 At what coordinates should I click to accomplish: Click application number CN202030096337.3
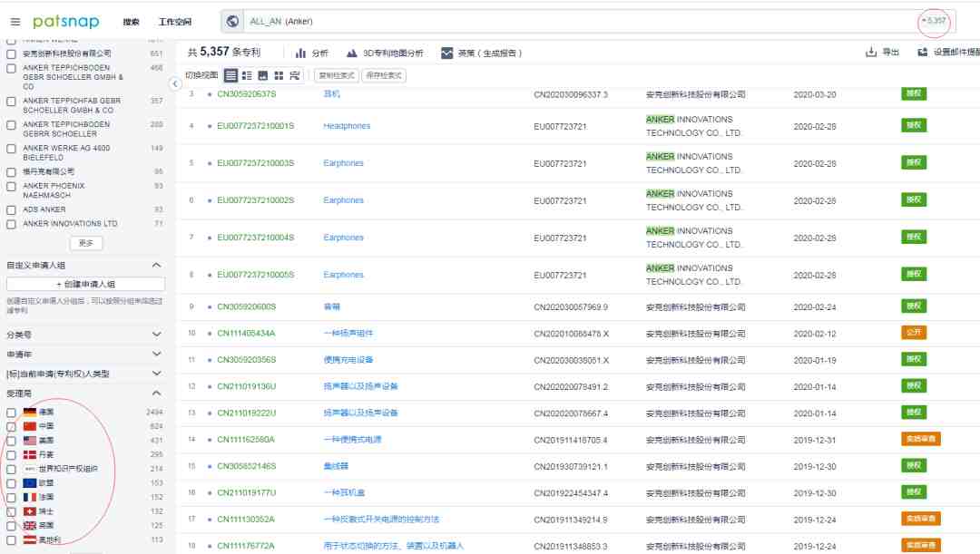(571, 95)
